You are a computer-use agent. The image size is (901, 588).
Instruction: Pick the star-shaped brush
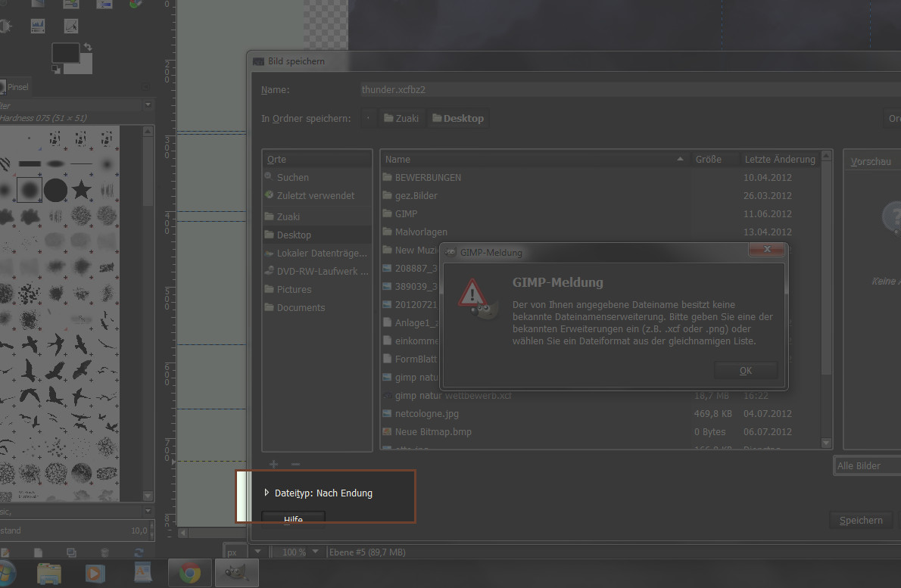pos(82,189)
